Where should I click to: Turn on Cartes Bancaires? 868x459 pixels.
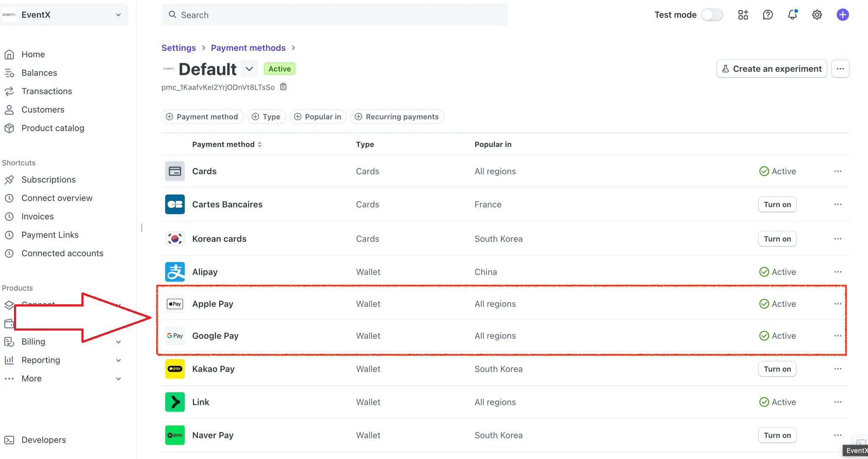pos(777,204)
